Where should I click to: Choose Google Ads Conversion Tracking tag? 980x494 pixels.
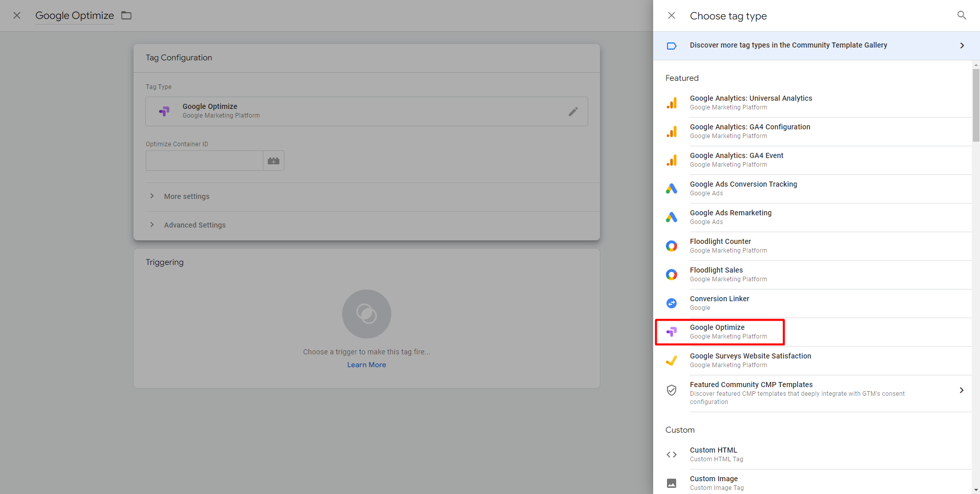(x=812, y=189)
